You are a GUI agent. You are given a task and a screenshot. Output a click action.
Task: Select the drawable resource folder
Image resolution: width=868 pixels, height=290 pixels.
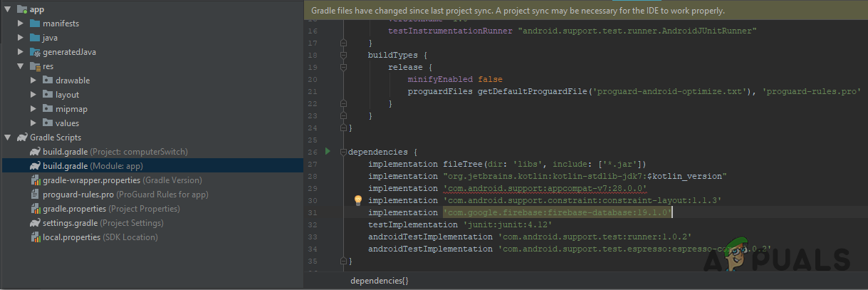point(73,81)
